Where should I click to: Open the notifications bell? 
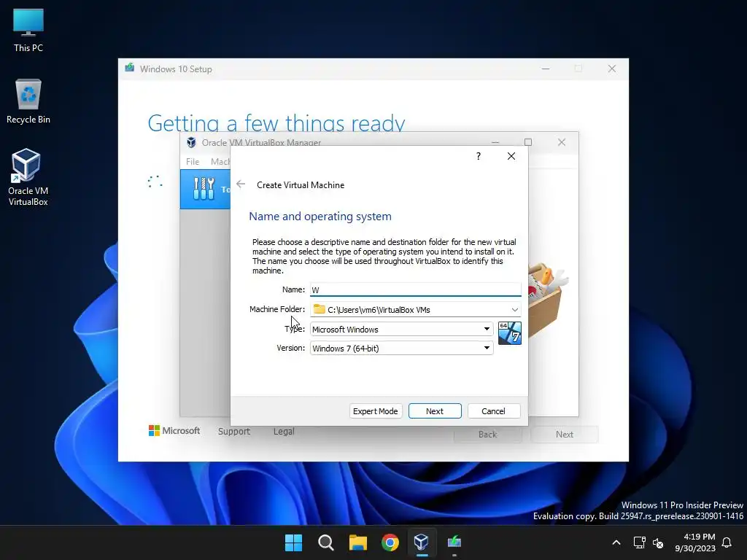click(x=727, y=542)
